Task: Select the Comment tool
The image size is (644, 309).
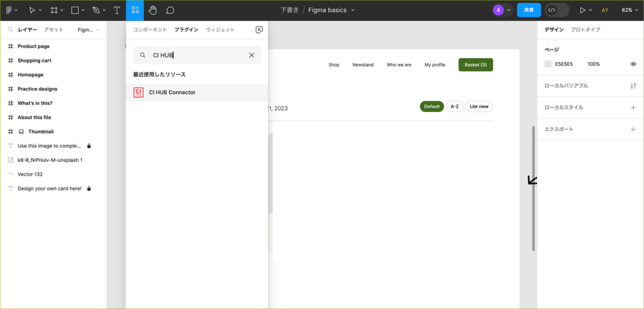Action: tap(170, 10)
